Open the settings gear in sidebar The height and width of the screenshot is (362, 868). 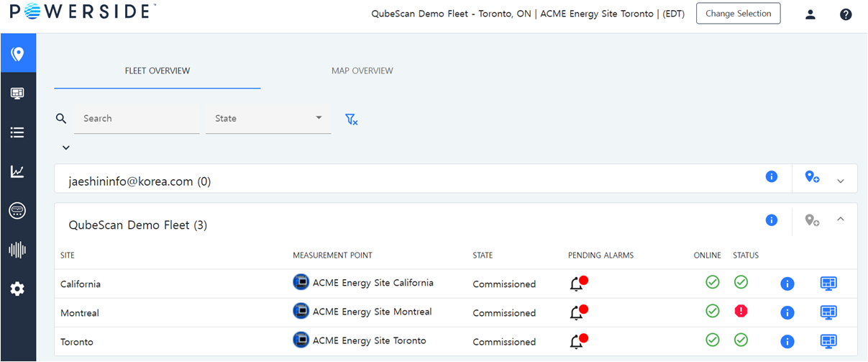point(17,289)
